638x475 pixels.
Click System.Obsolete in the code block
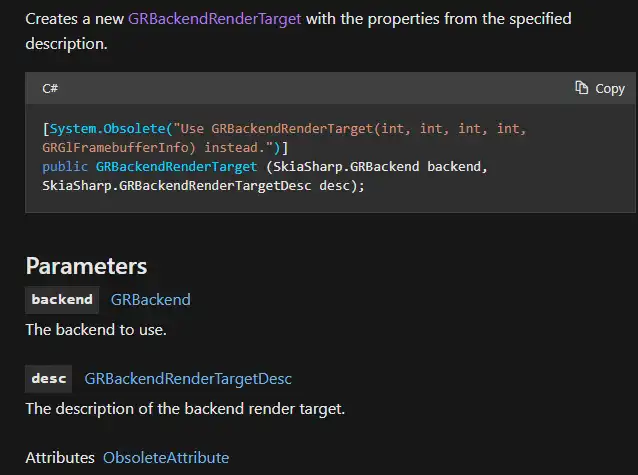[107, 129]
